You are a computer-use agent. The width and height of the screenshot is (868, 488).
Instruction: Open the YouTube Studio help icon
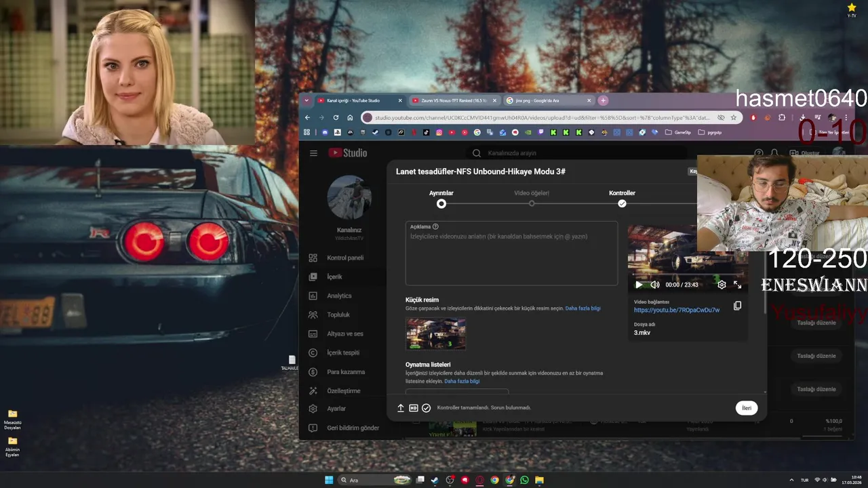pos(759,153)
